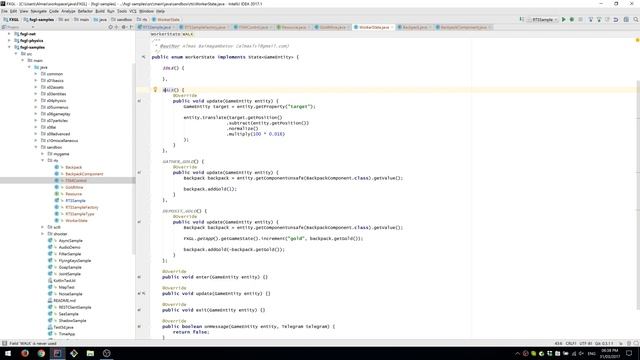Expand the mygame folder

point(42,154)
